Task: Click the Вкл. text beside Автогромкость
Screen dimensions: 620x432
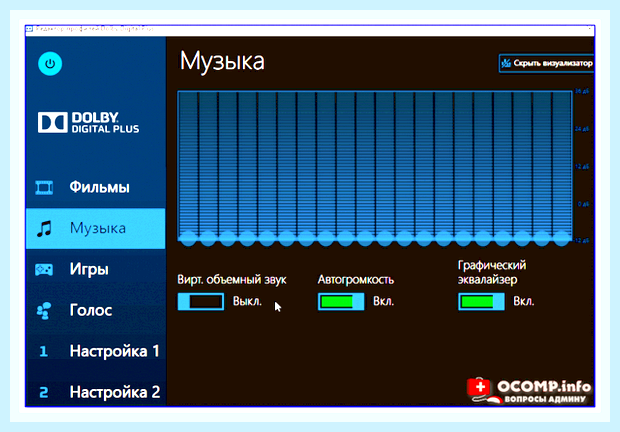Action: (x=384, y=302)
